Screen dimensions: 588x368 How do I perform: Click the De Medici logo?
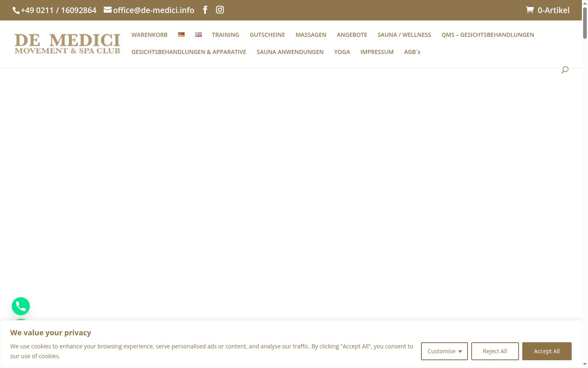point(67,44)
